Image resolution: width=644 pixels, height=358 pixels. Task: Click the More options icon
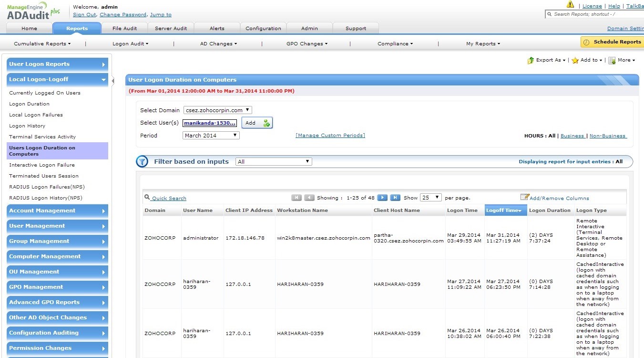pos(612,60)
